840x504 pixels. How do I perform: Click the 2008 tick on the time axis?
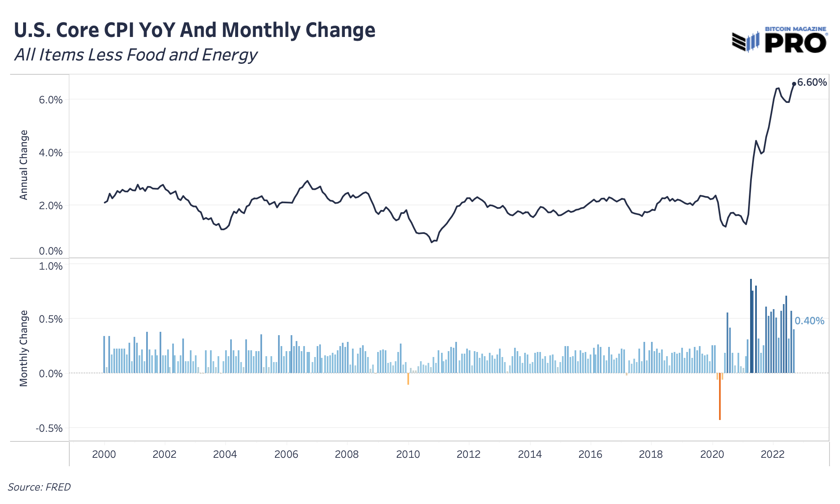coord(347,454)
